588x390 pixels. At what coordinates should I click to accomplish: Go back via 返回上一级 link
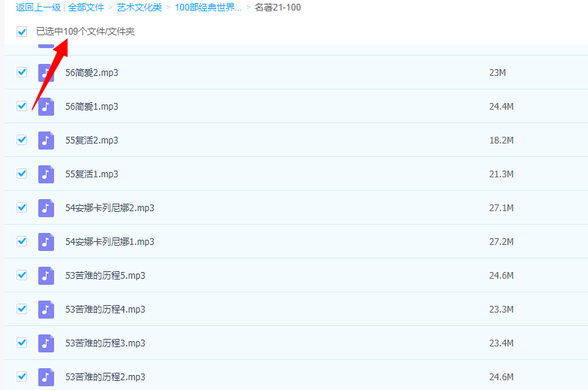point(38,8)
